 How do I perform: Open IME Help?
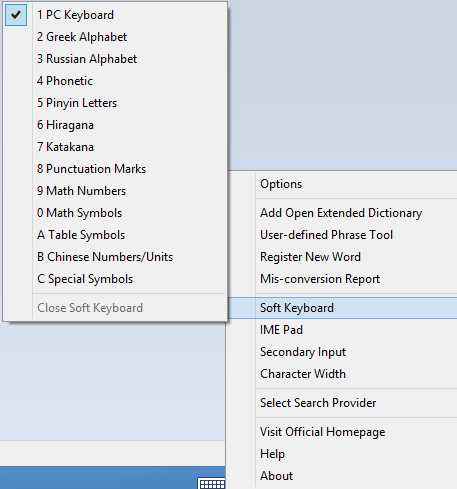tap(342, 454)
